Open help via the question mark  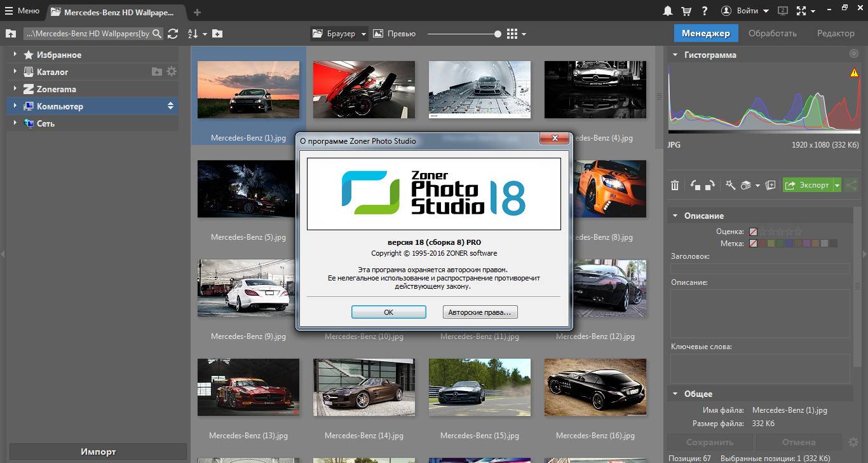pyautogui.click(x=705, y=11)
